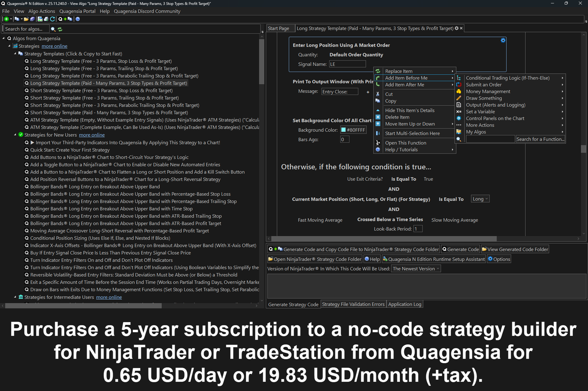Click View Generated Code Folder button

515,249
